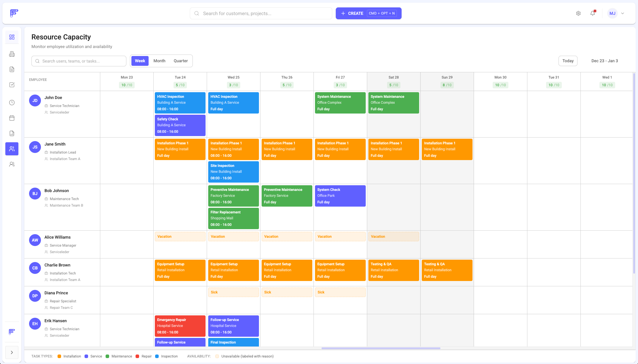Open Alice Williams' Vacation entry on Friday
This screenshot has width=638, height=364.
[x=340, y=236]
